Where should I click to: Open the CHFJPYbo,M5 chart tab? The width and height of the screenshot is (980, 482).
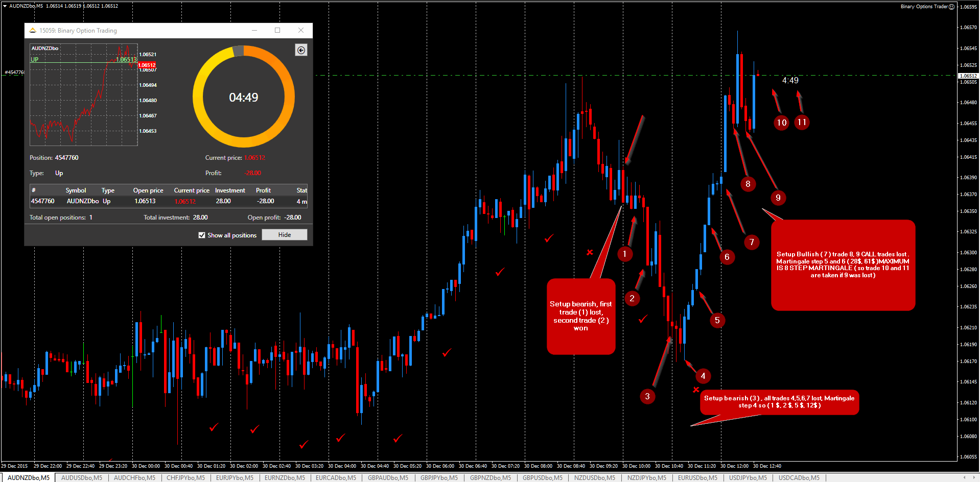tap(185, 478)
